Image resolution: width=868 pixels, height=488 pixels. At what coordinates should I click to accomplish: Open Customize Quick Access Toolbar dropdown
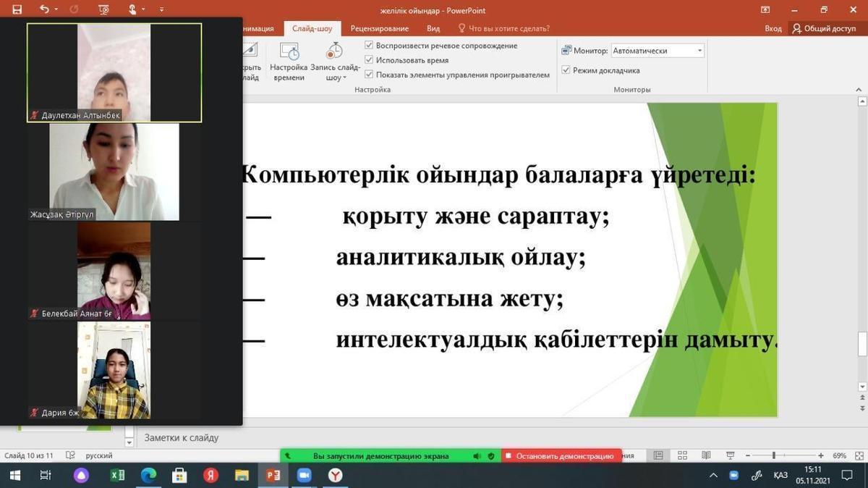(x=161, y=10)
